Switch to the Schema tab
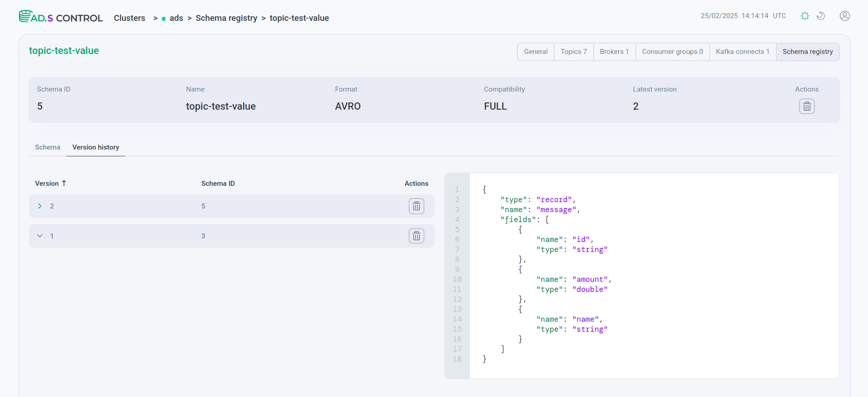 pyautogui.click(x=48, y=147)
